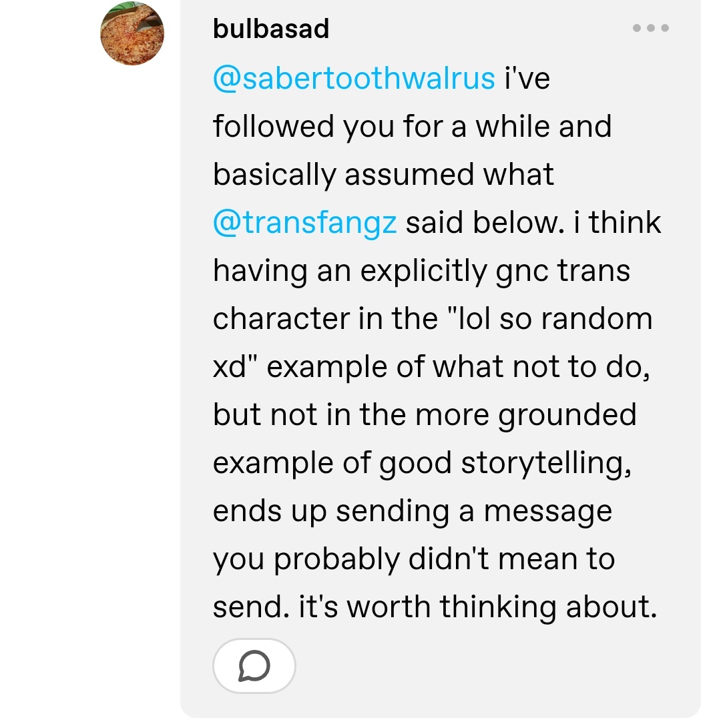Open the reply speech bubble icon
Viewport: 721px width, 728px height.
[254, 666]
